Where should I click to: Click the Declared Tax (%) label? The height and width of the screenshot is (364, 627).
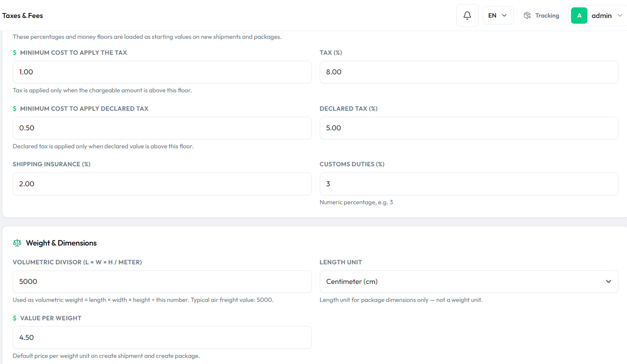pos(348,109)
